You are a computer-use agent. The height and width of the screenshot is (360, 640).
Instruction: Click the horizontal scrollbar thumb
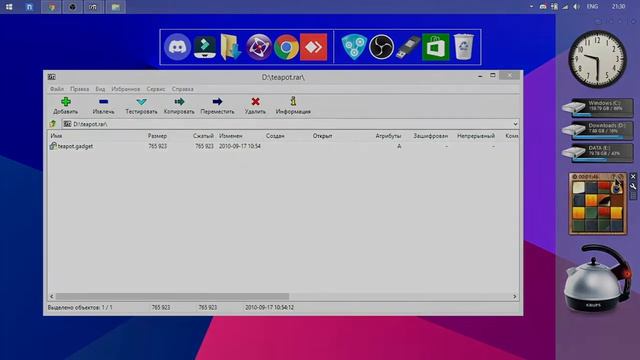(172, 296)
